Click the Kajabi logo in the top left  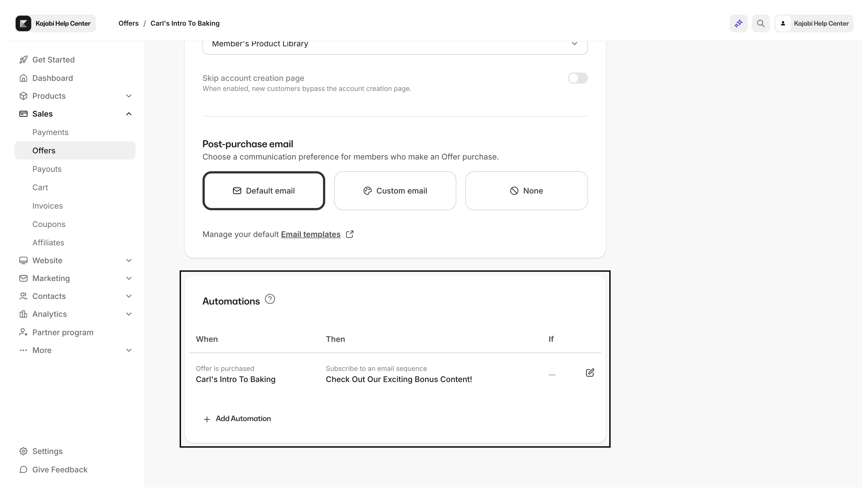pyautogui.click(x=23, y=23)
